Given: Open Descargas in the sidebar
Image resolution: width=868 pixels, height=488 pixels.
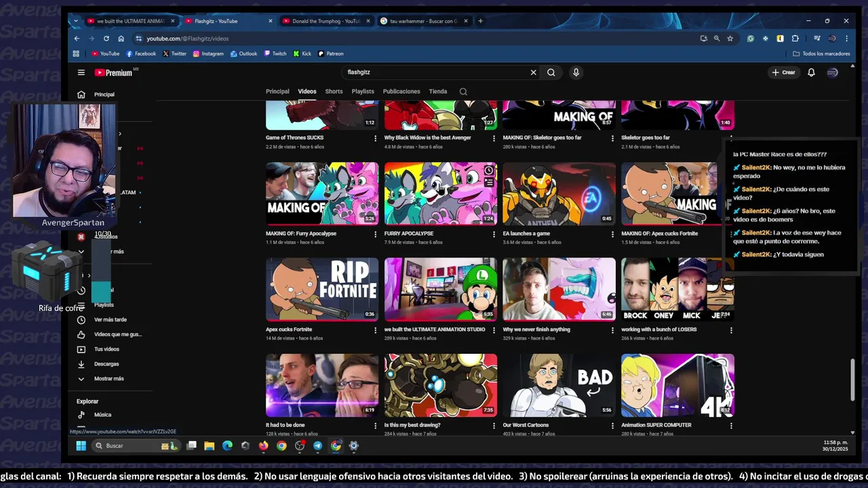Looking at the screenshot, I should [x=106, y=364].
